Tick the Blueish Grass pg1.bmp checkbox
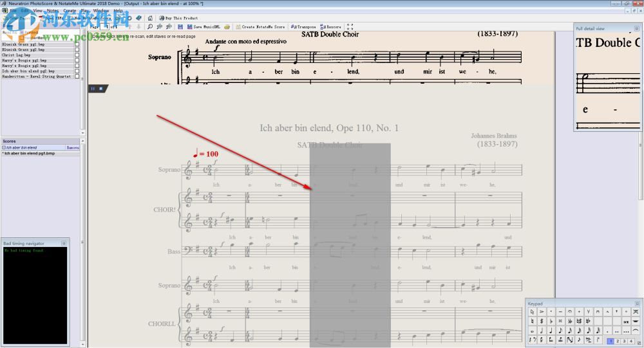Viewport: 644px width, 348px height. point(77,44)
